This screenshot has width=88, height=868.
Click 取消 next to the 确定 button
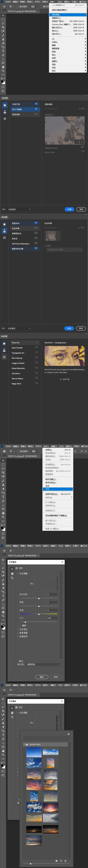[56, 677]
